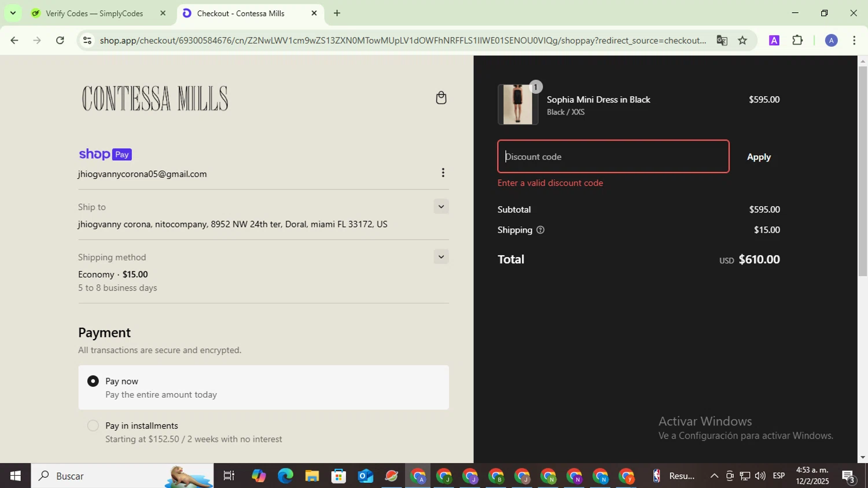The width and height of the screenshot is (868, 488).
Task: Open Task View on the taskbar
Action: pyautogui.click(x=229, y=476)
